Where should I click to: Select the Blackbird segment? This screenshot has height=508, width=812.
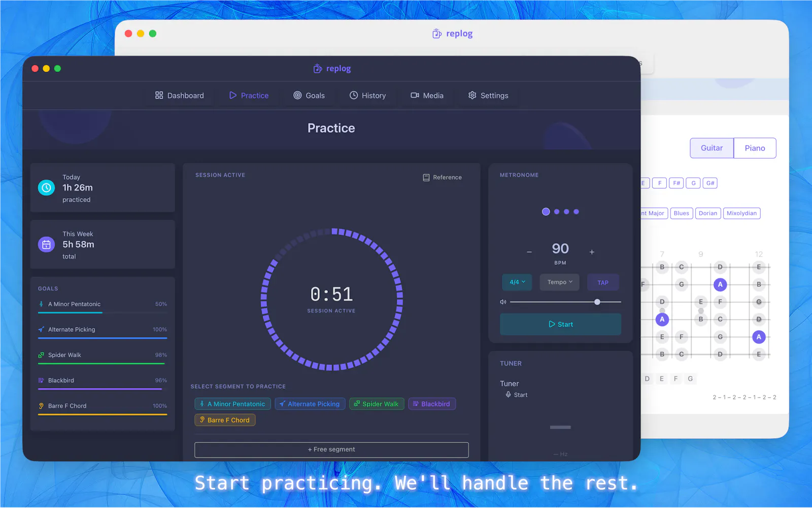(432, 404)
